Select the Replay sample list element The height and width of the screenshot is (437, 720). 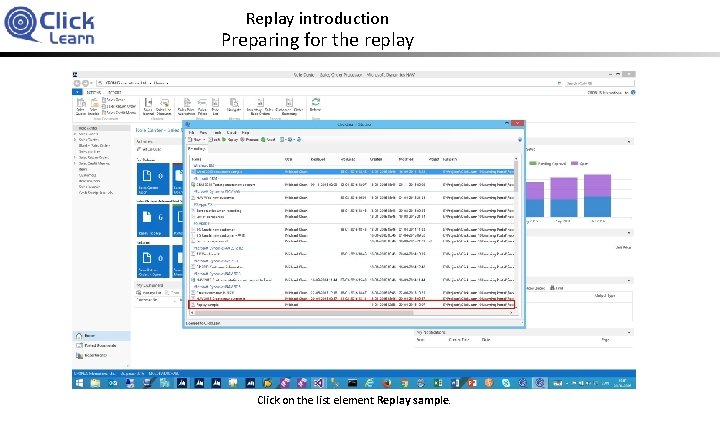click(352, 304)
